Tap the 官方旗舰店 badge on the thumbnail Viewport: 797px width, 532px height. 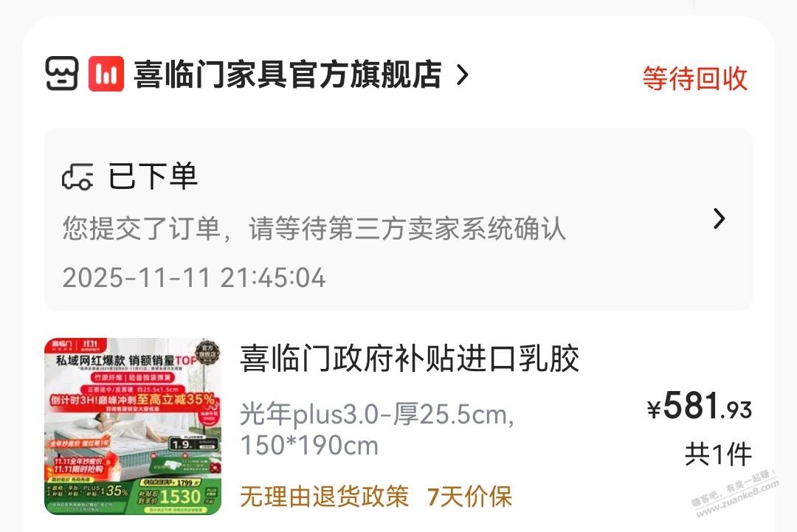(x=207, y=352)
